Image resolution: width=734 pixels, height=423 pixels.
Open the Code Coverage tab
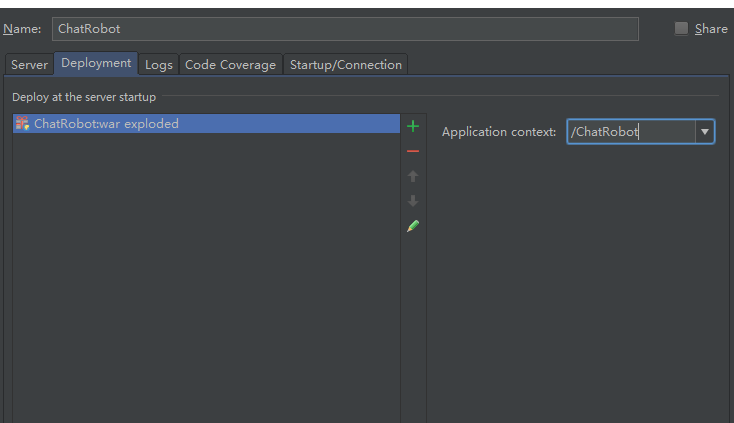click(x=230, y=65)
